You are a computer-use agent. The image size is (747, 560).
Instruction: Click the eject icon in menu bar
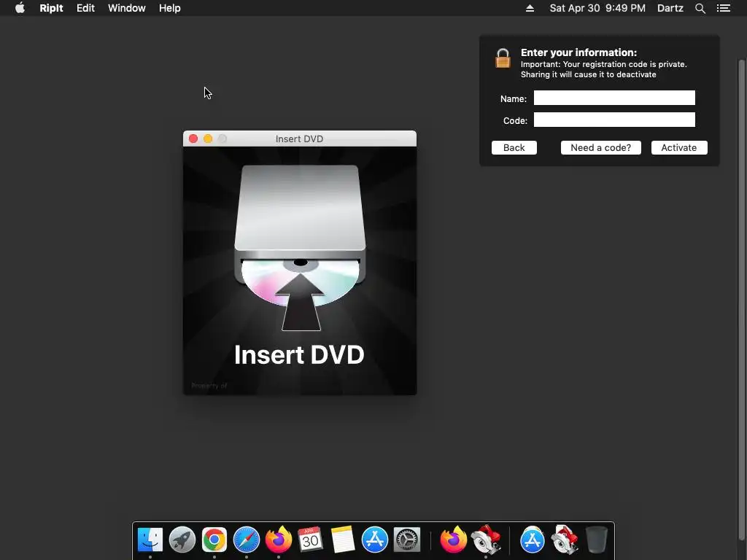coord(530,8)
